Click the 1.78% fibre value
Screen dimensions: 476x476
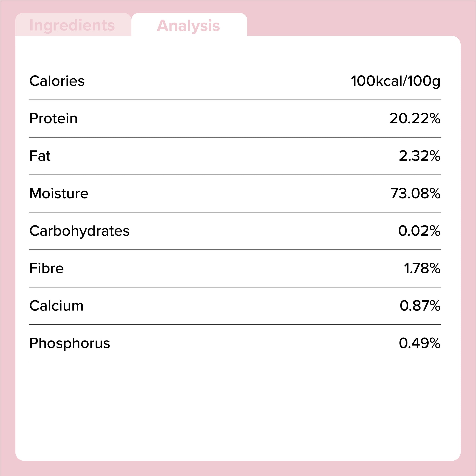tap(422, 268)
